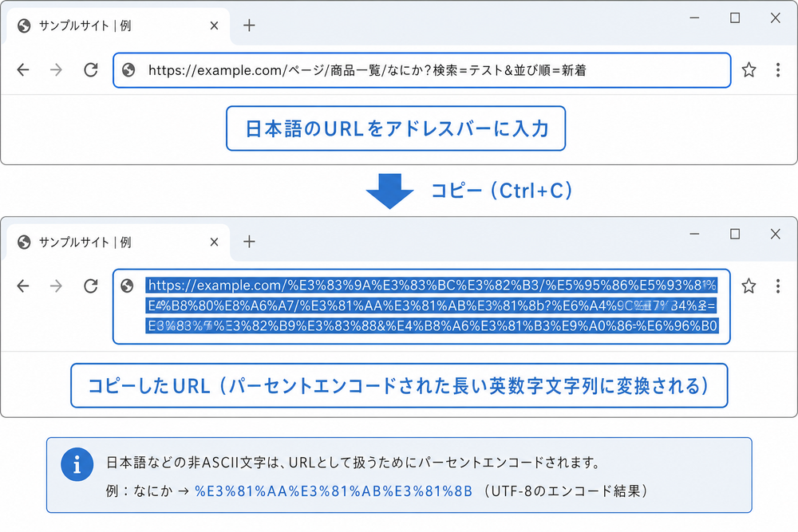The height and width of the screenshot is (532, 798).
Task: Select サンプルサイト tab in bottom window
Action: [117, 242]
